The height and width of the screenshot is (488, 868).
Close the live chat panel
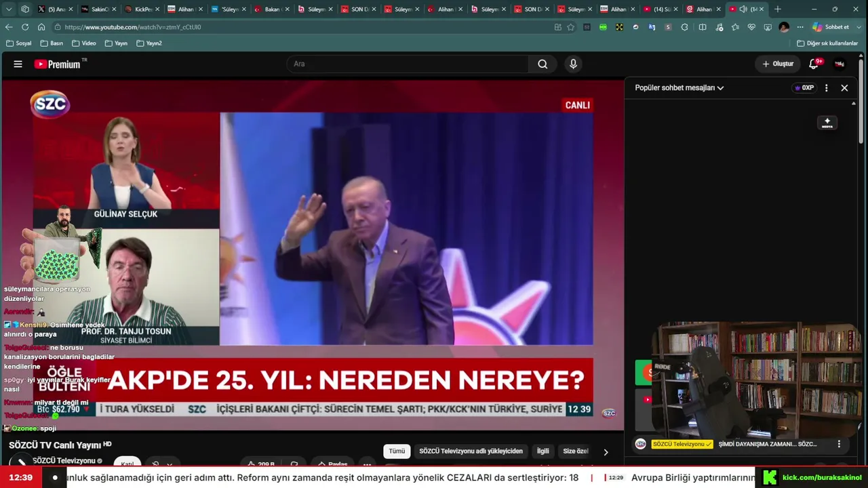click(x=844, y=87)
